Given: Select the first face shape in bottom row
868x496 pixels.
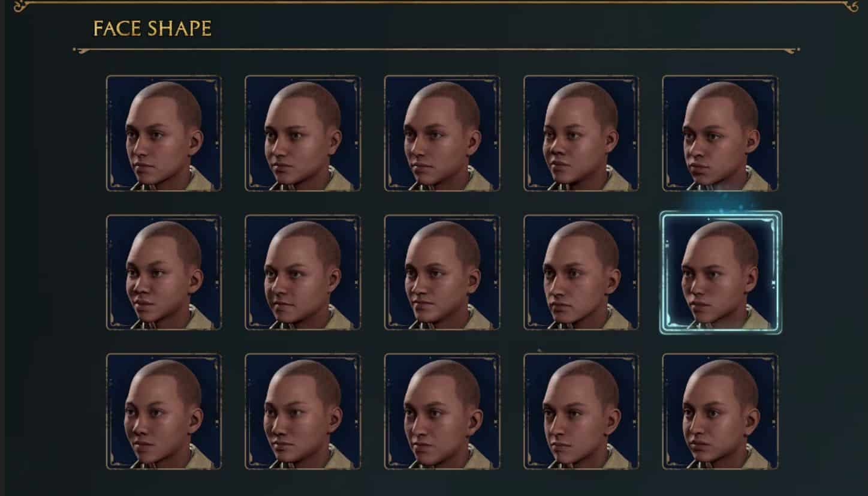Looking at the screenshot, I should [x=164, y=411].
